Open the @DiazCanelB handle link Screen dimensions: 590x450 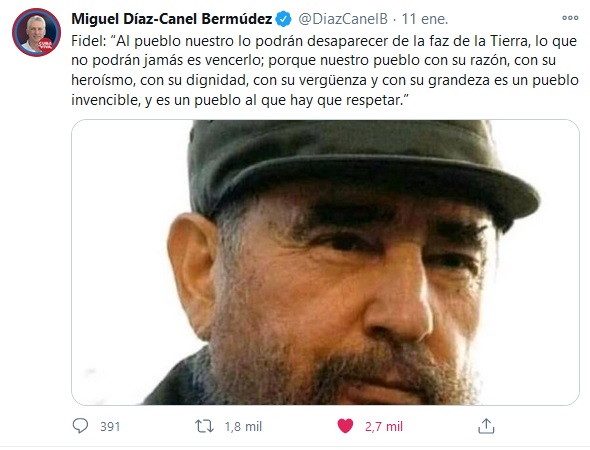(x=343, y=19)
